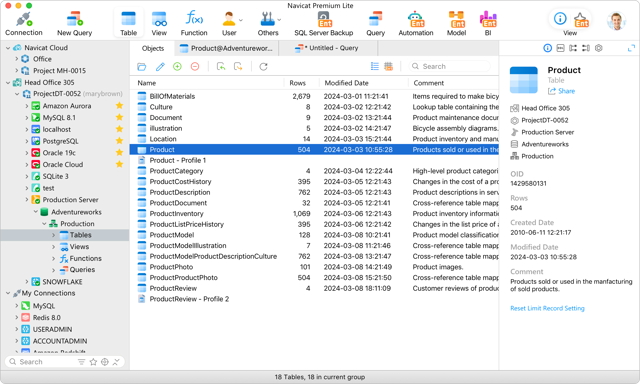
Task: Open the User toolbar dropdown arrow
Action: pyautogui.click(x=241, y=20)
